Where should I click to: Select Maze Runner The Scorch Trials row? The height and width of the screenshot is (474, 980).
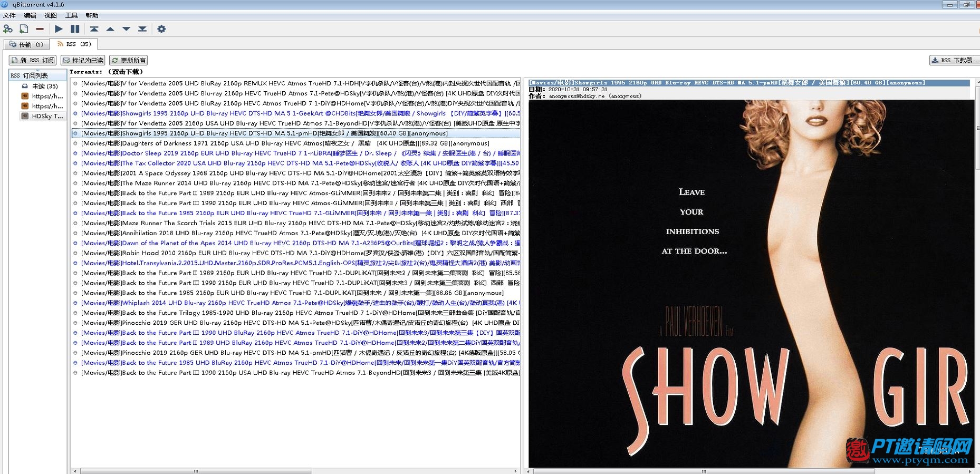coord(296,223)
